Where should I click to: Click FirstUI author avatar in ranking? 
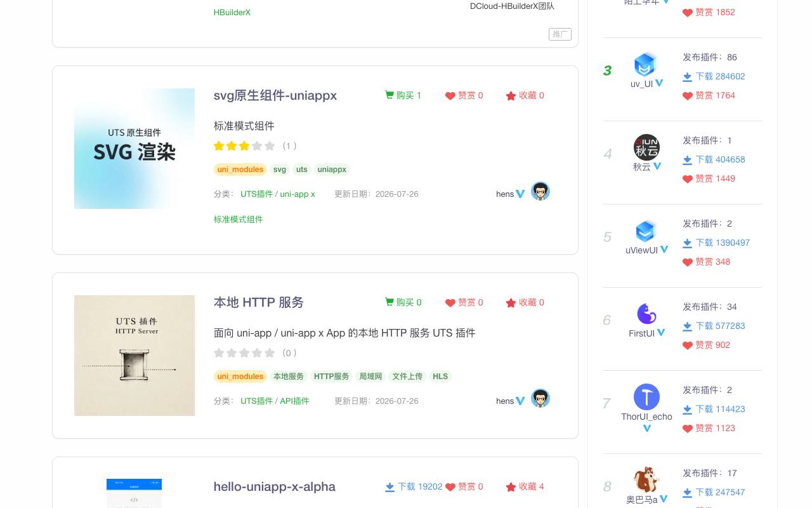646,314
